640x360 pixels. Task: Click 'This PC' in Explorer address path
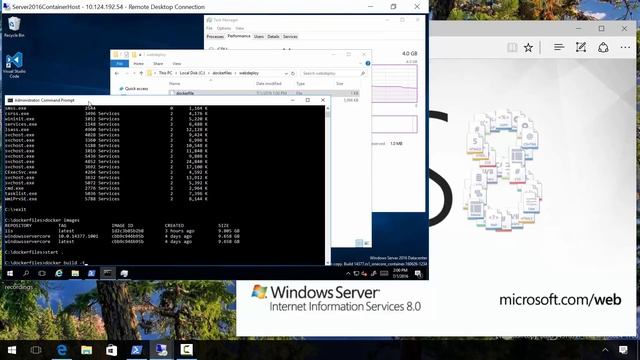[165, 73]
